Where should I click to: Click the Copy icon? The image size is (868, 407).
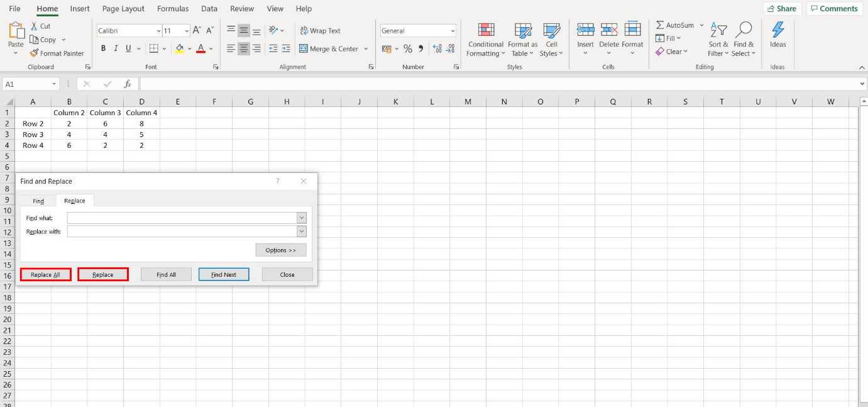35,40
